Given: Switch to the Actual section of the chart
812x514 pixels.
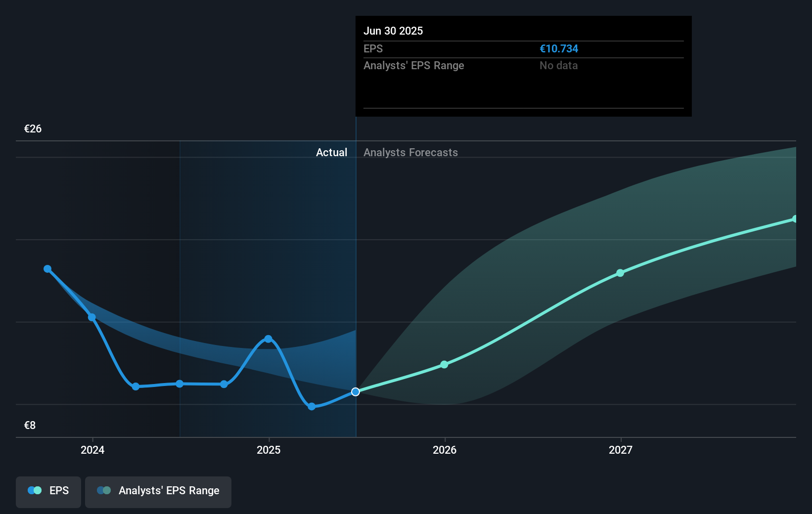Looking at the screenshot, I should 331,152.
